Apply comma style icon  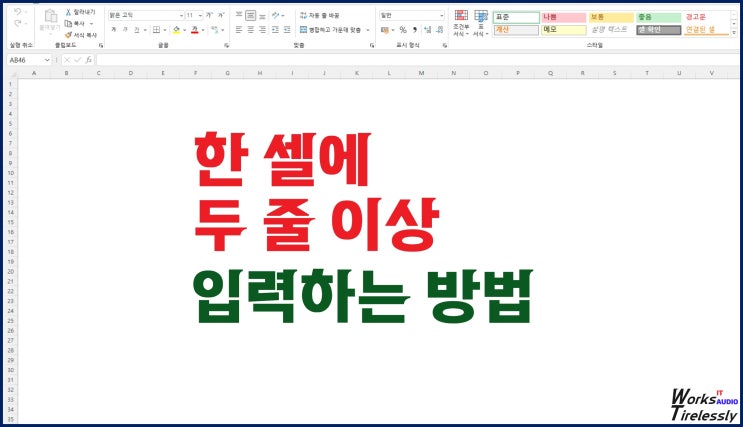coord(415,30)
